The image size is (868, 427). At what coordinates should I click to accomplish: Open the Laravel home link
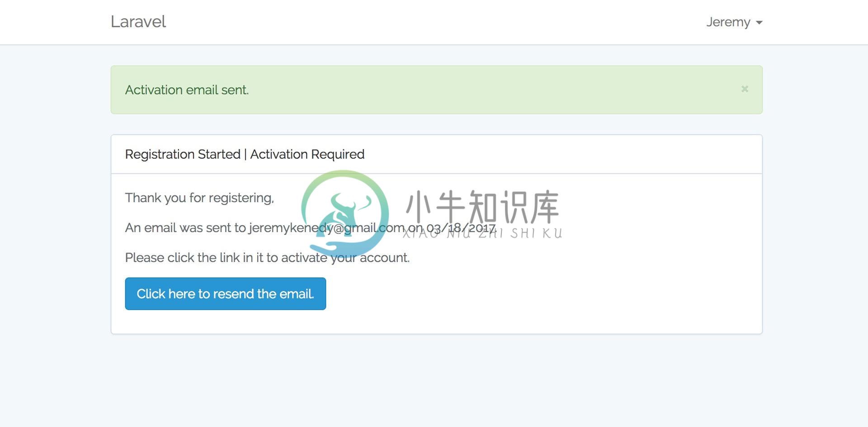[x=138, y=22]
